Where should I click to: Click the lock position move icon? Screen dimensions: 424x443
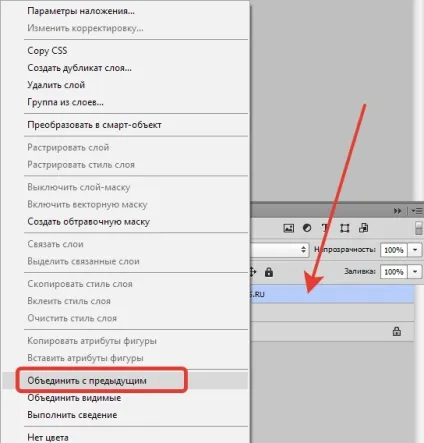tap(253, 272)
